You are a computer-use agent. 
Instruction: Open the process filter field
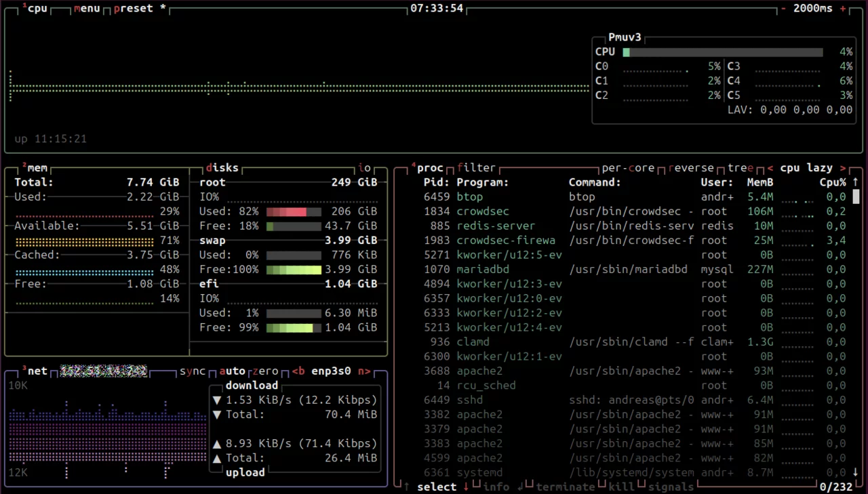pyautogui.click(x=477, y=168)
